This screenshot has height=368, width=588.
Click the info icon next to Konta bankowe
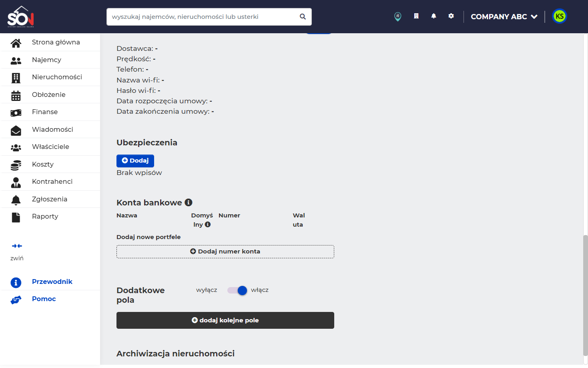pyautogui.click(x=189, y=203)
